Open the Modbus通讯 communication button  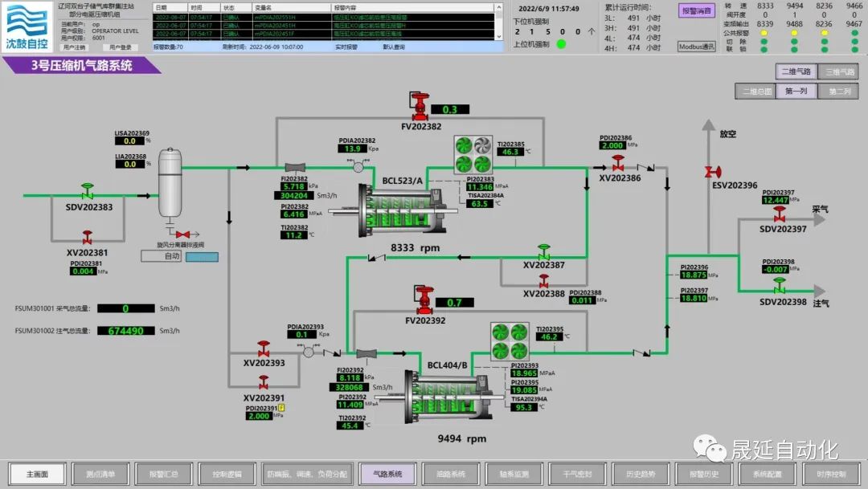[x=696, y=47]
